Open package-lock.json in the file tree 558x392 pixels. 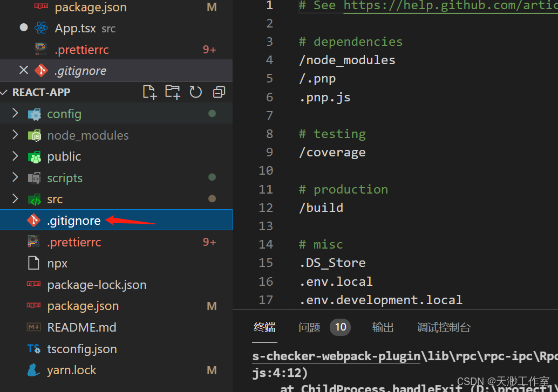pyautogui.click(x=97, y=285)
